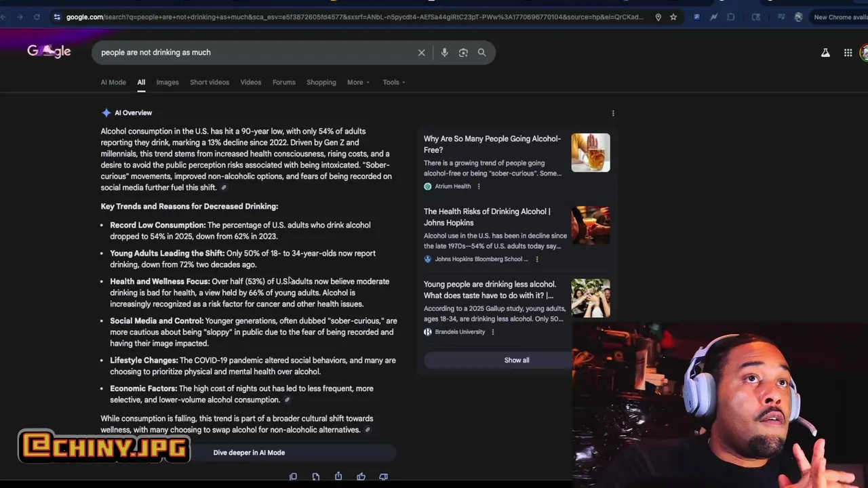Bookmark page with star icon in address bar
The width and height of the screenshot is (868, 488).
(x=673, y=17)
